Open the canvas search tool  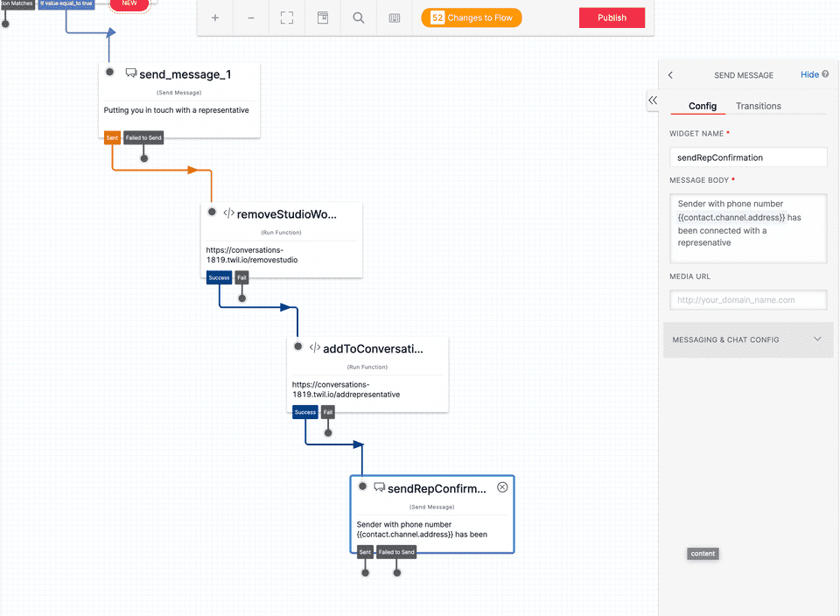coord(358,17)
